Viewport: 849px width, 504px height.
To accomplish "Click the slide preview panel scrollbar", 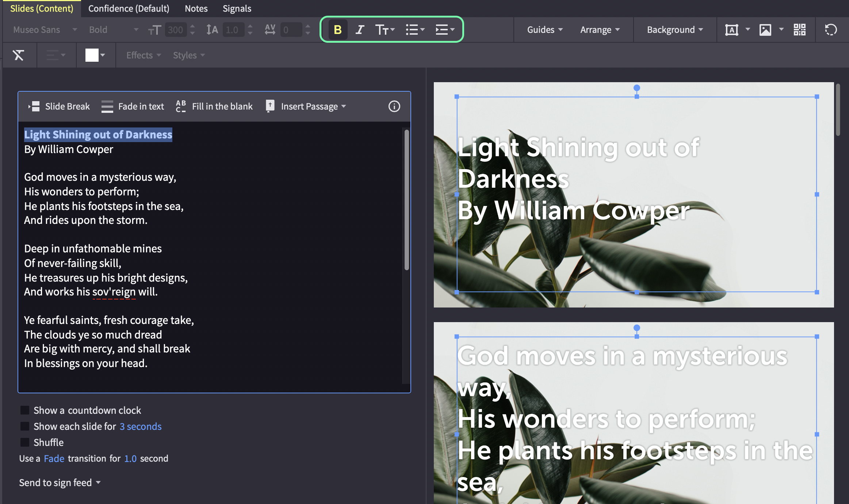I will (x=838, y=110).
